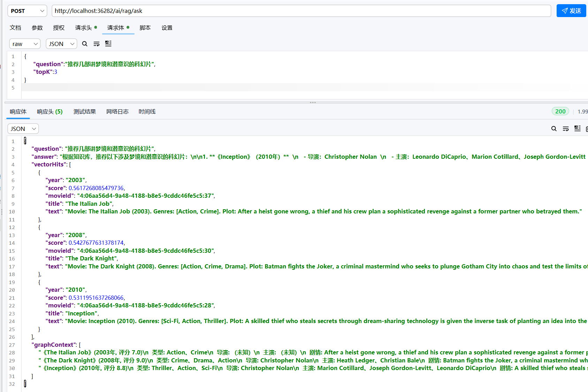Open the raw body type dropdown

(25, 44)
